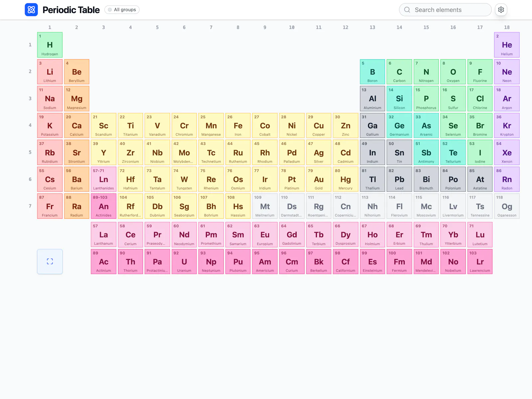Image resolution: width=532 pixels, height=399 pixels.
Task: Open the Carbon element tile
Action: [x=399, y=71]
